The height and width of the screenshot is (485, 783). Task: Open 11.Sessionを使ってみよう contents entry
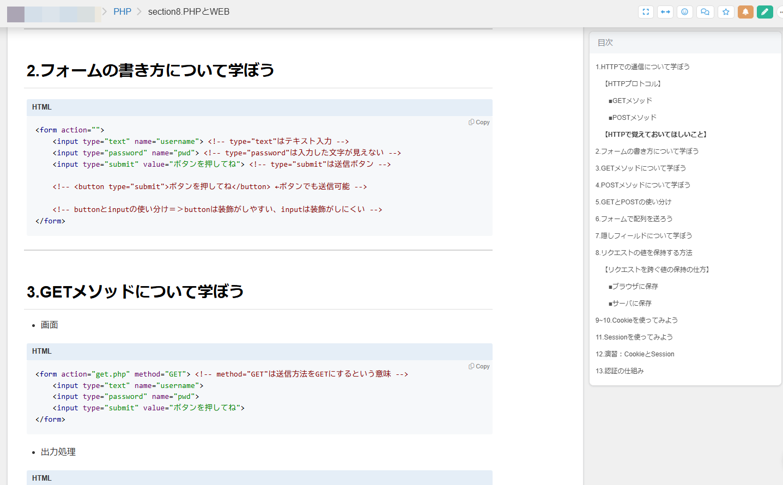(634, 337)
